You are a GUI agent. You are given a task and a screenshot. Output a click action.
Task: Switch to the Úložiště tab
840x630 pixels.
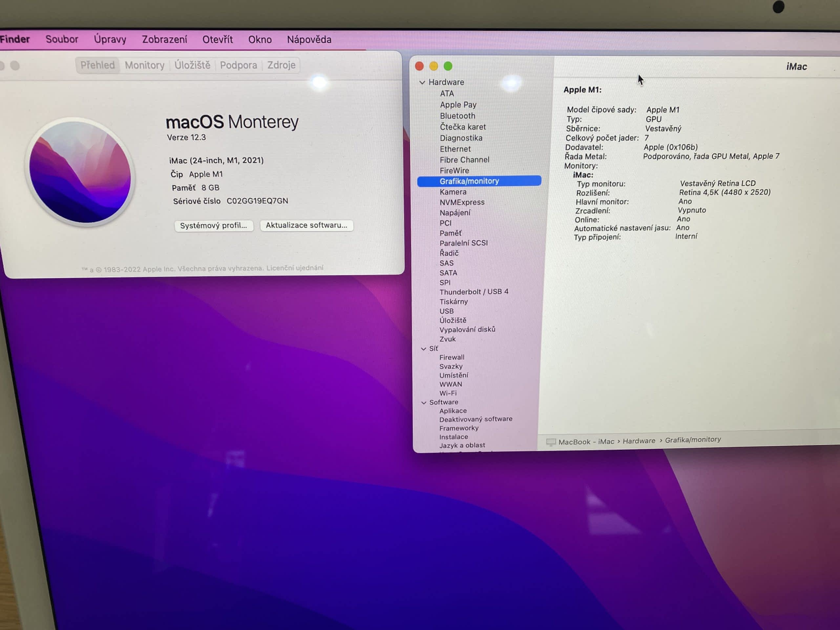(x=192, y=65)
